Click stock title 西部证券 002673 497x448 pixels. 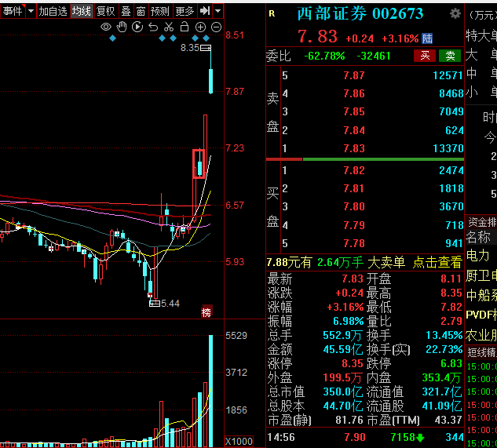click(x=360, y=13)
